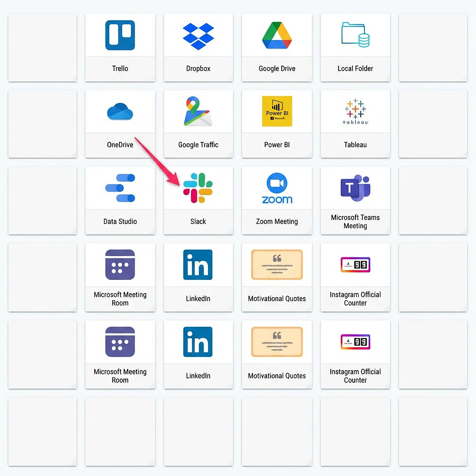Click the 'Trello' label
The height and width of the screenshot is (476, 476).
point(120,68)
